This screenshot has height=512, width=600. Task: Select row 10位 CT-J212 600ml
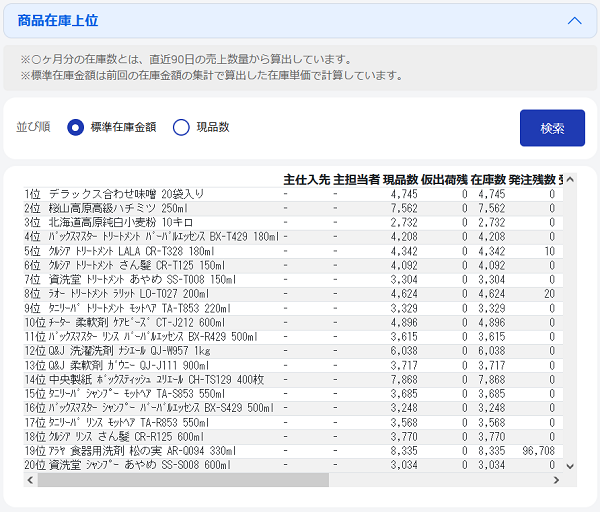293,323
